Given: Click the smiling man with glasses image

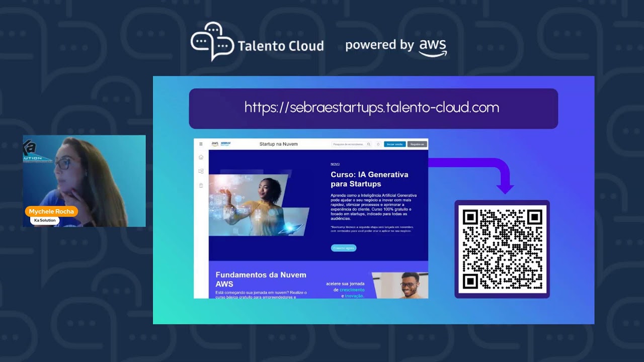Looking at the screenshot, I should [x=401, y=285].
